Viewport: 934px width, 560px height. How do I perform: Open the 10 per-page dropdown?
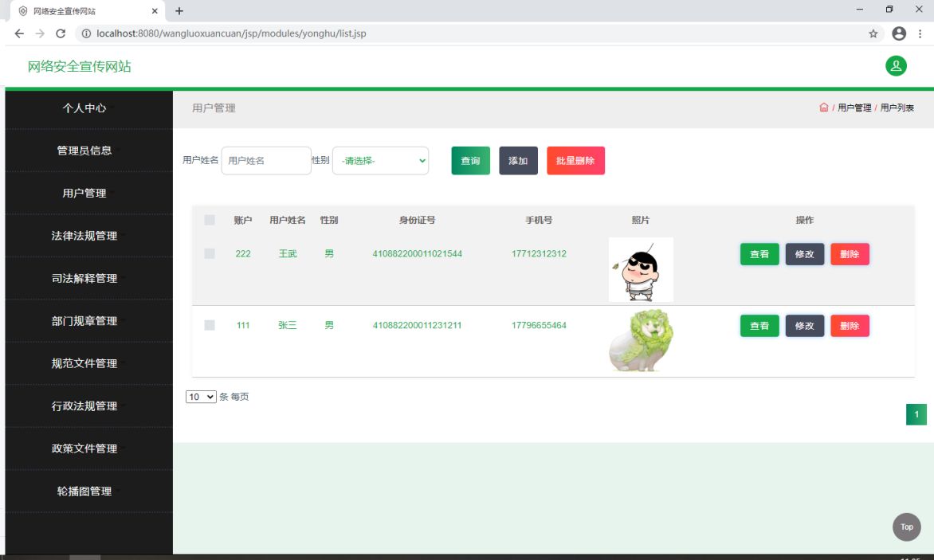click(201, 397)
